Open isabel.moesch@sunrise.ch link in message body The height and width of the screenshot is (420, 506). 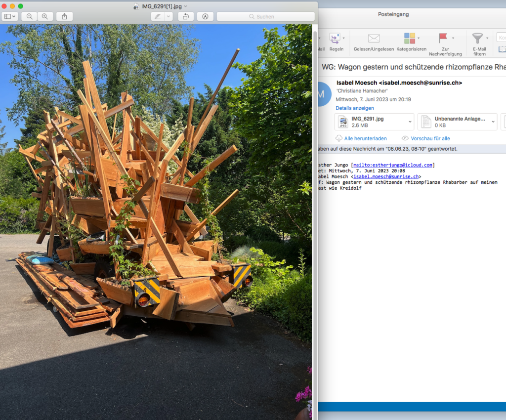click(386, 176)
